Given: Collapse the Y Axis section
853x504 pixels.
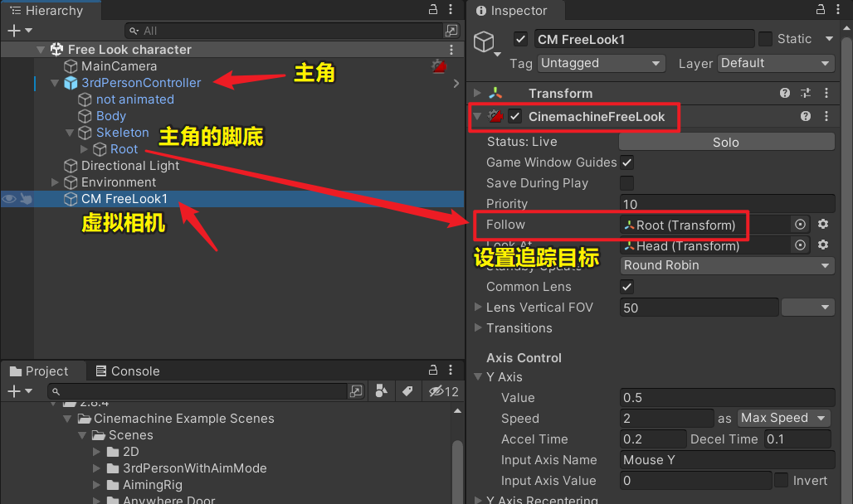Looking at the screenshot, I should tap(478, 377).
